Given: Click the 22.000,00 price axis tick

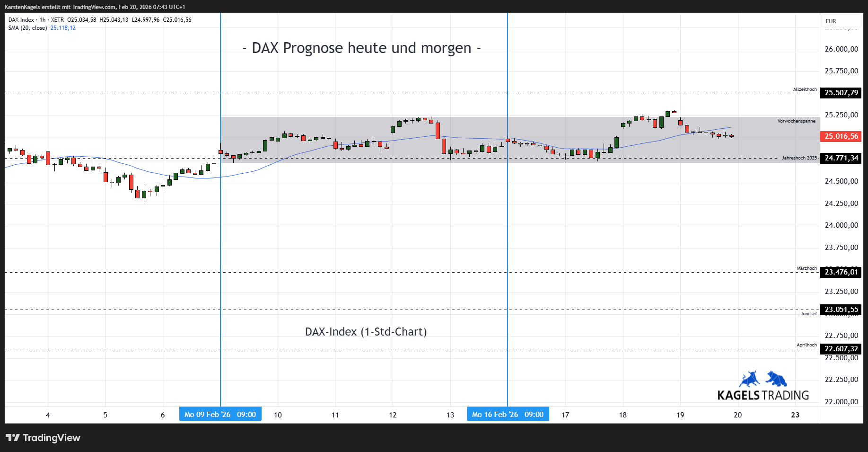Looking at the screenshot, I should pos(841,402).
